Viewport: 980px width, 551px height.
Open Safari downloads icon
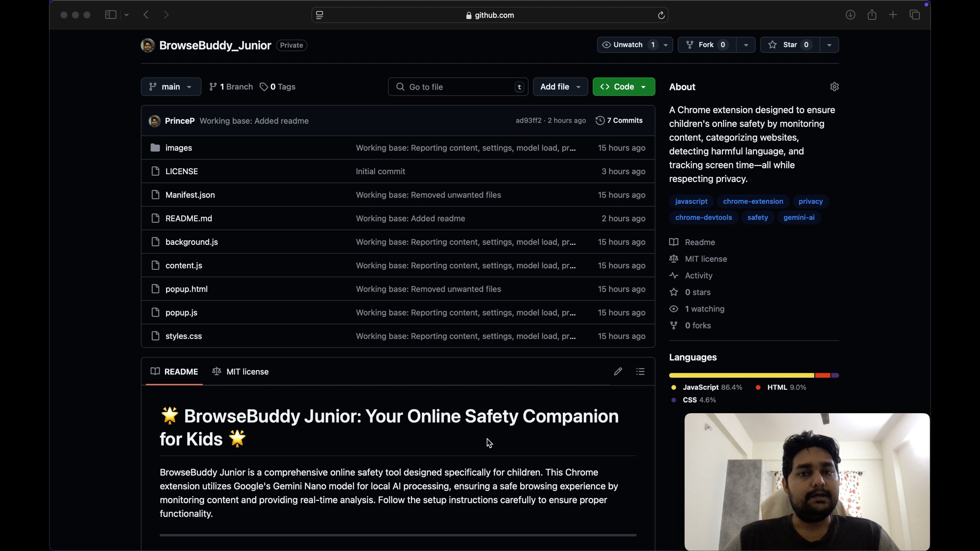click(850, 15)
